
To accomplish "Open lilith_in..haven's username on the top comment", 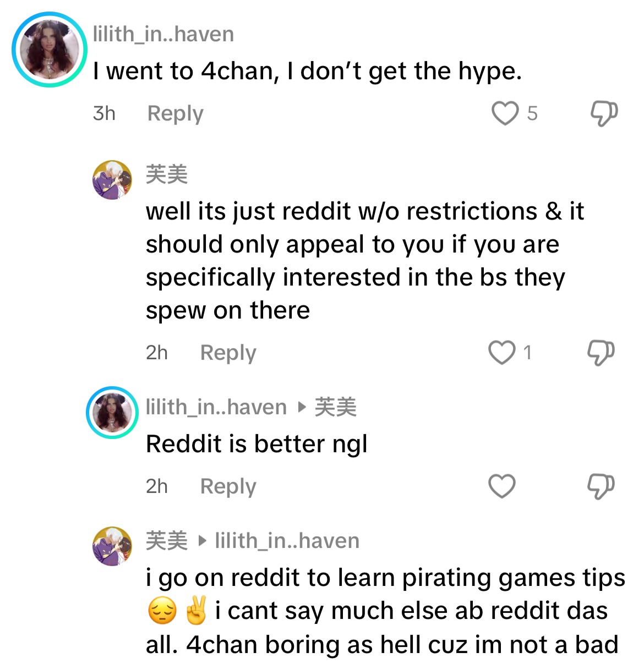I will coord(163,34).
